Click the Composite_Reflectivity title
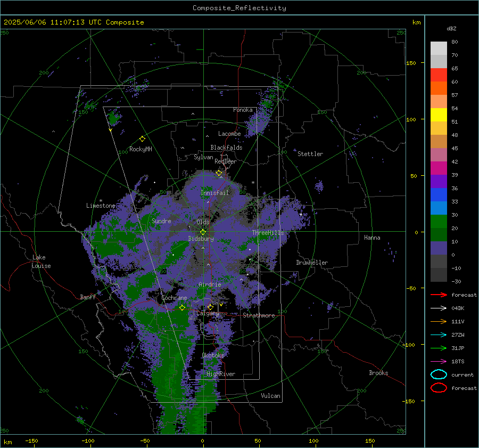Image resolution: width=479 pixels, height=448 pixels. tap(240, 8)
